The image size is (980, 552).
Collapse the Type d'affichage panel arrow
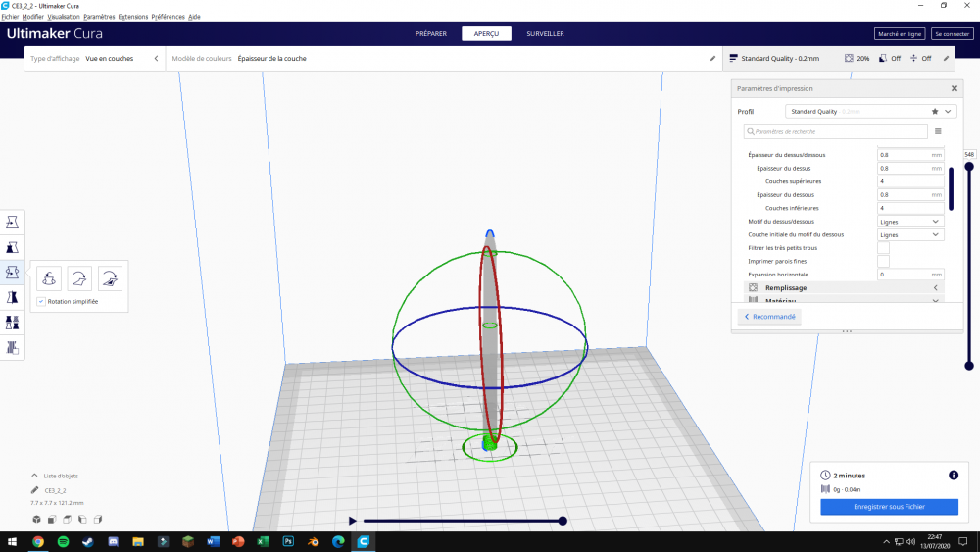click(x=156, y=58)
